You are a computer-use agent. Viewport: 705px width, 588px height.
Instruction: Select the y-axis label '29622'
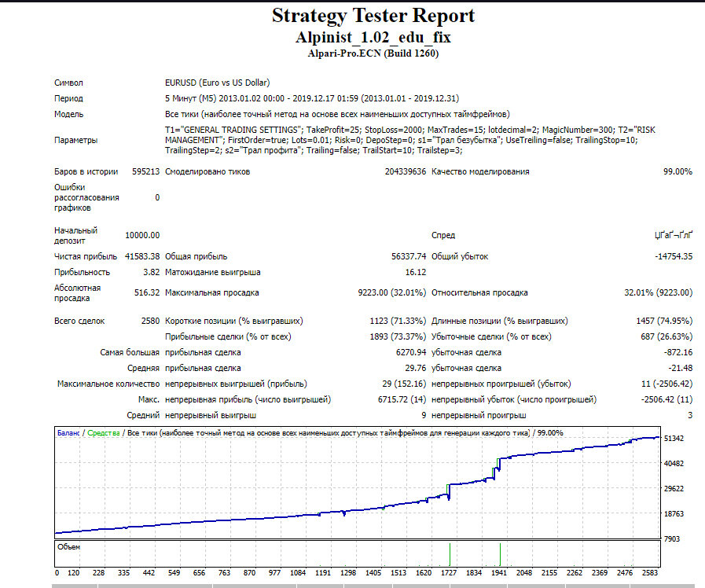(674, 489)
